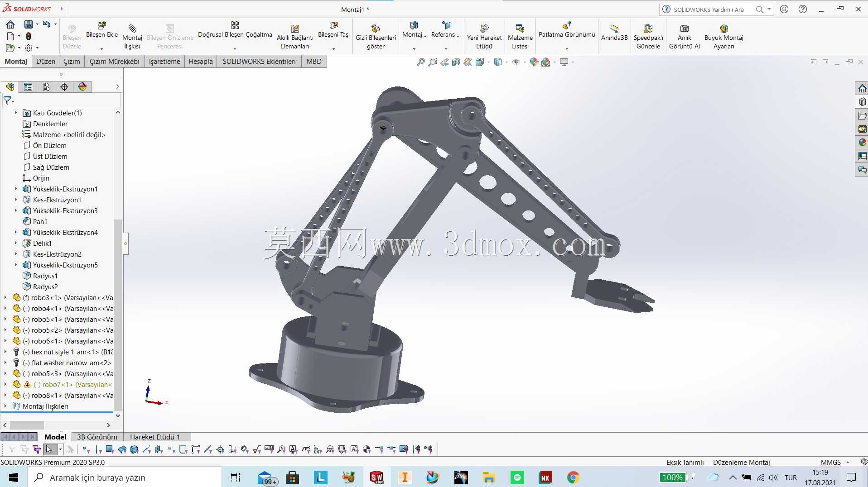Switch to Düzen tab
868x487 pixels.
(46, 62)
